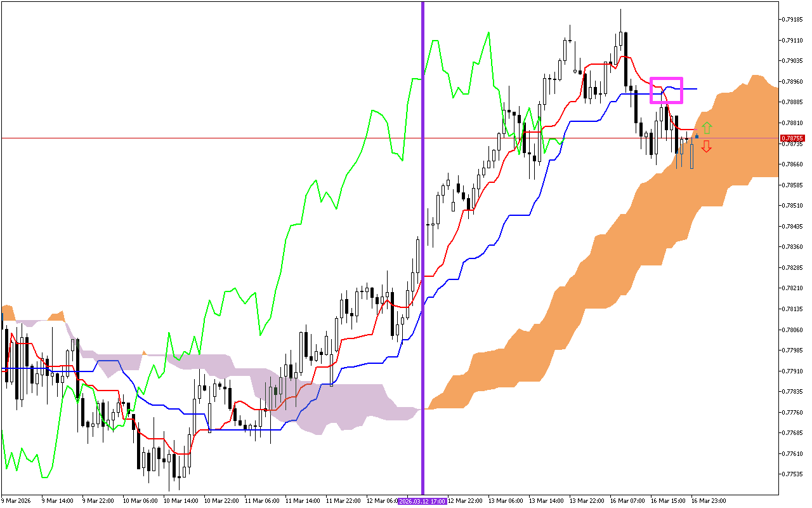Click the 13 Mar 14:00 time label
Screen dimensions: 812x508
tap(546, 501)
